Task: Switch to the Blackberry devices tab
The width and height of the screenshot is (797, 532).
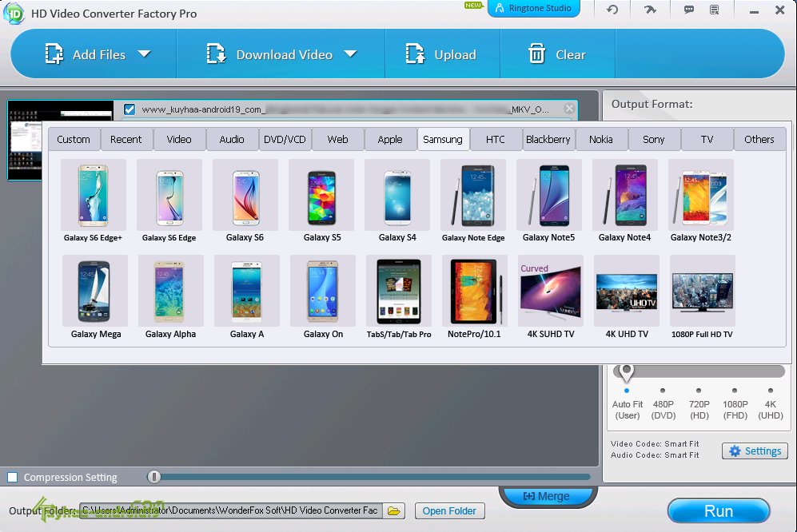Action: click(x=548, y=139)
